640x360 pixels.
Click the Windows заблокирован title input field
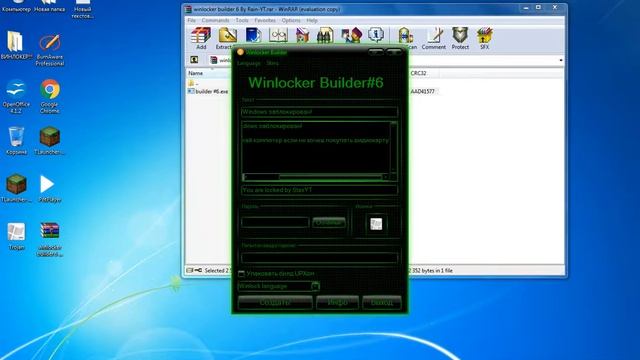(319, 112)
